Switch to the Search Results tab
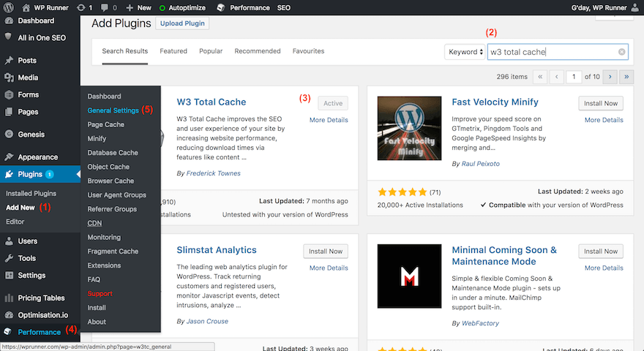 click(125, 51)
